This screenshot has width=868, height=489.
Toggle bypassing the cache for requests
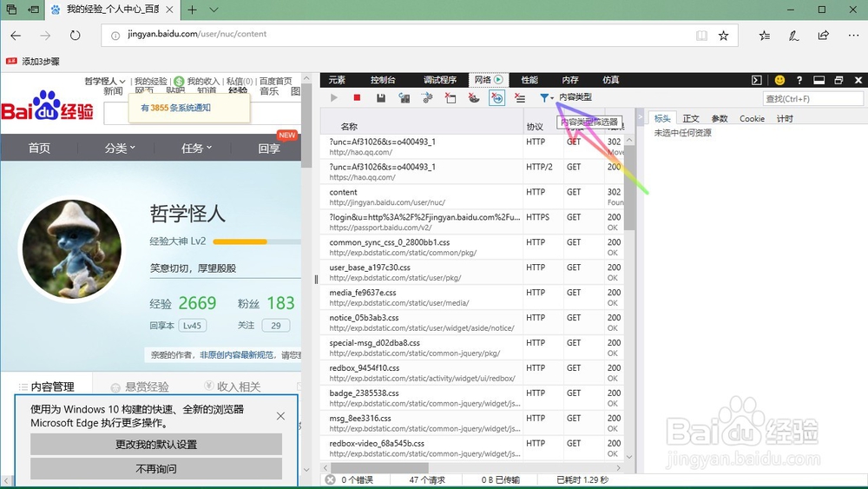427,98
